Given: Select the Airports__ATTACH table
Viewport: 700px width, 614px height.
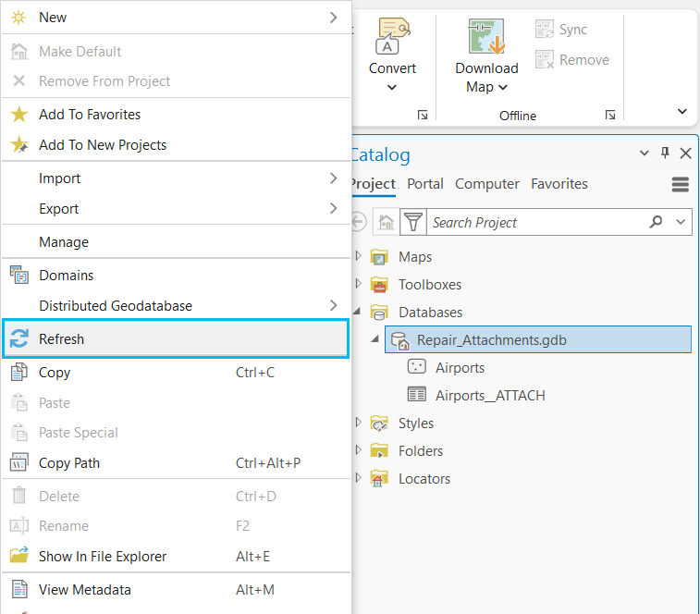Looking at the screenshot, I should [490, 395].
